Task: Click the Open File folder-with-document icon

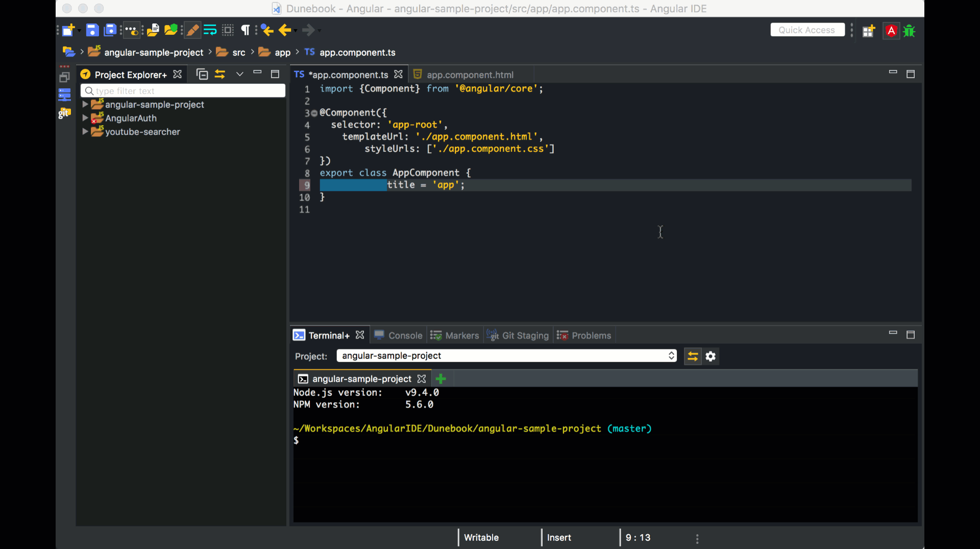Action: [x=153, y=31]
